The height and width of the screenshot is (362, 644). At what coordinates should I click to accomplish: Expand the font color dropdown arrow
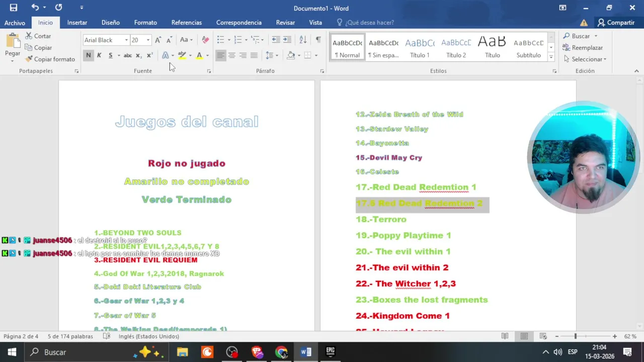pyautogui.click(x=207, y=55)
